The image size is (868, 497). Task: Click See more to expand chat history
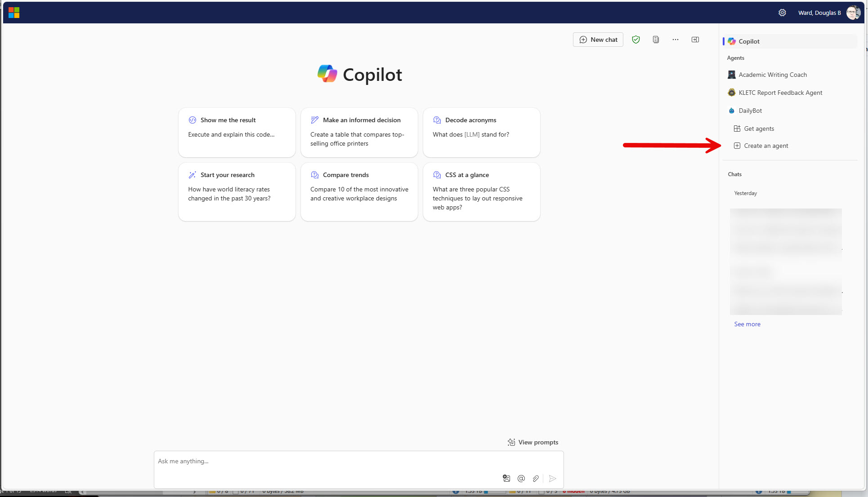point(747,324)
